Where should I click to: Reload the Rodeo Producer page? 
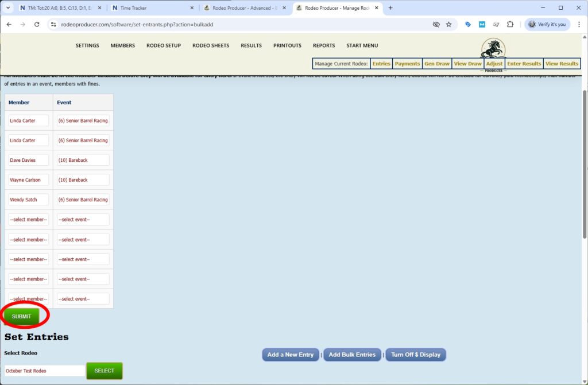click(37, 24)
